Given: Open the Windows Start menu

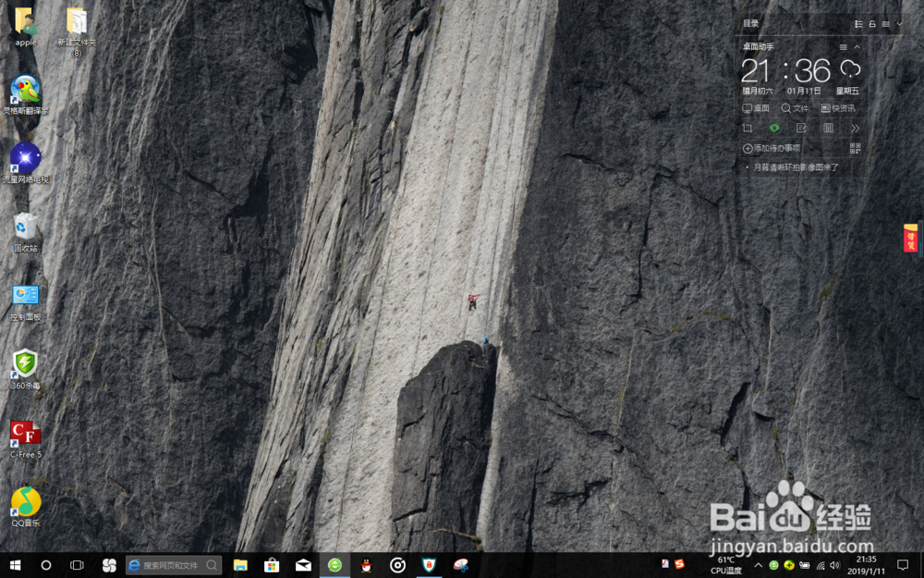Looking at the screenshot, I should (x=16, y=565).
